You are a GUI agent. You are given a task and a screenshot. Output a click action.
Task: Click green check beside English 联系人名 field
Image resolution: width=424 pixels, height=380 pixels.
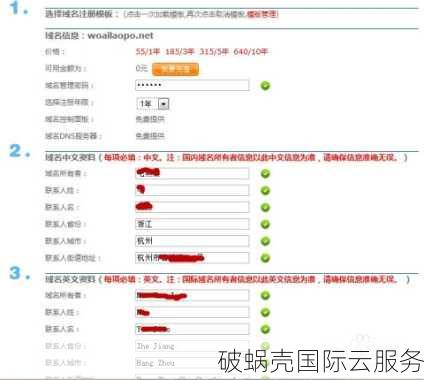(x=265, y=329)
